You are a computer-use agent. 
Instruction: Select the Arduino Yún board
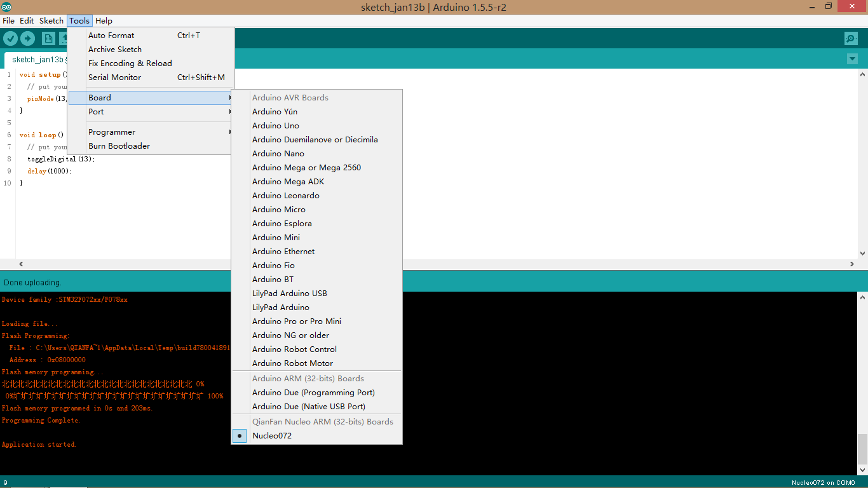point(317,112)
